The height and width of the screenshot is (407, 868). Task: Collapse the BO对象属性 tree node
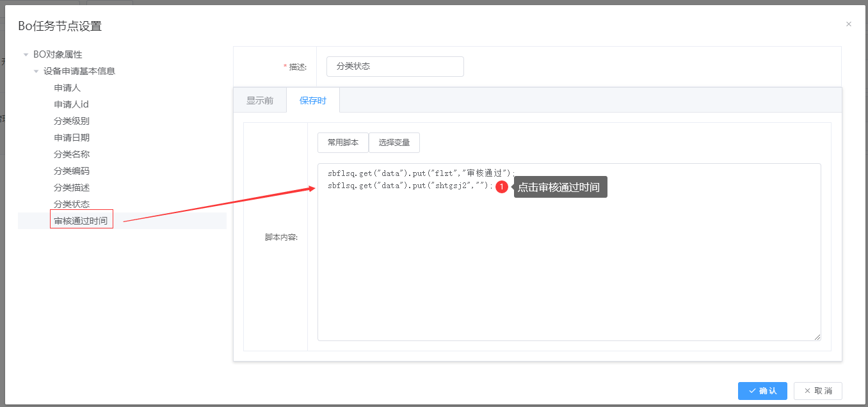click(26, 55)
